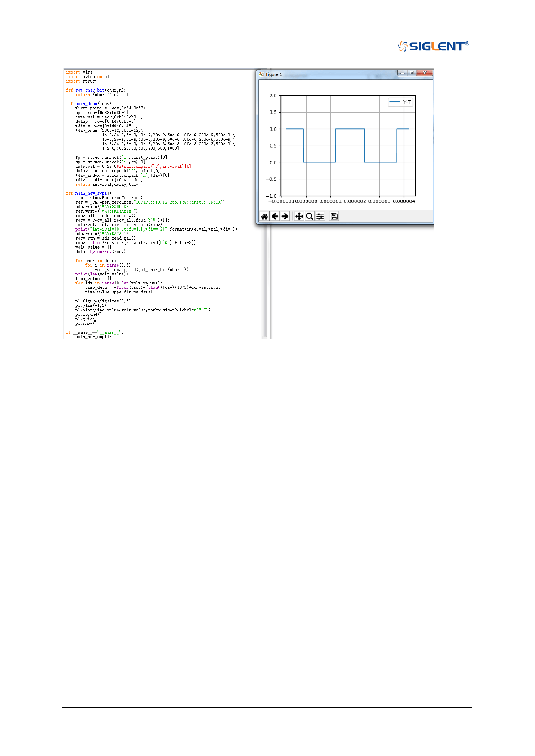Reset the plot view with Home icon
The image size is (535, 756).
264,216
